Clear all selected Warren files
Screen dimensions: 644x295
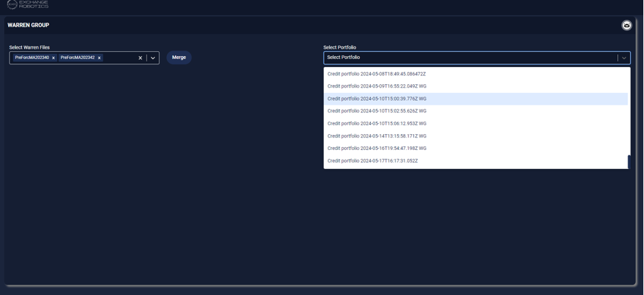pos(140,58)
